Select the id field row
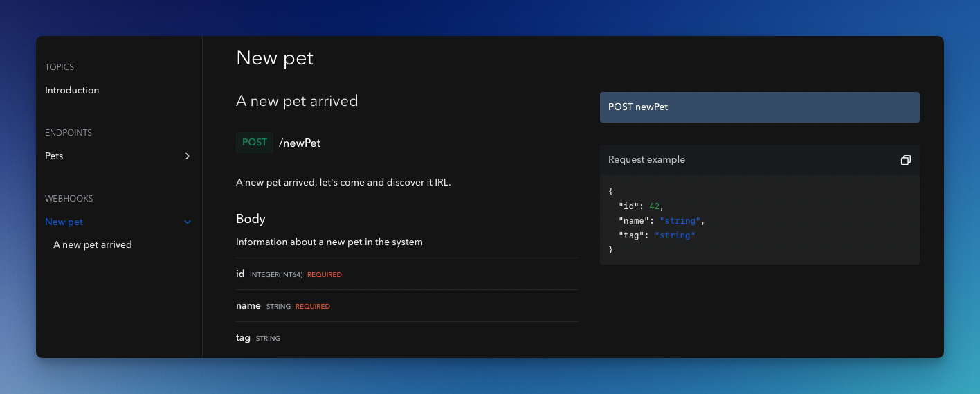Screen dimensions: 980x394 [407, 274]
